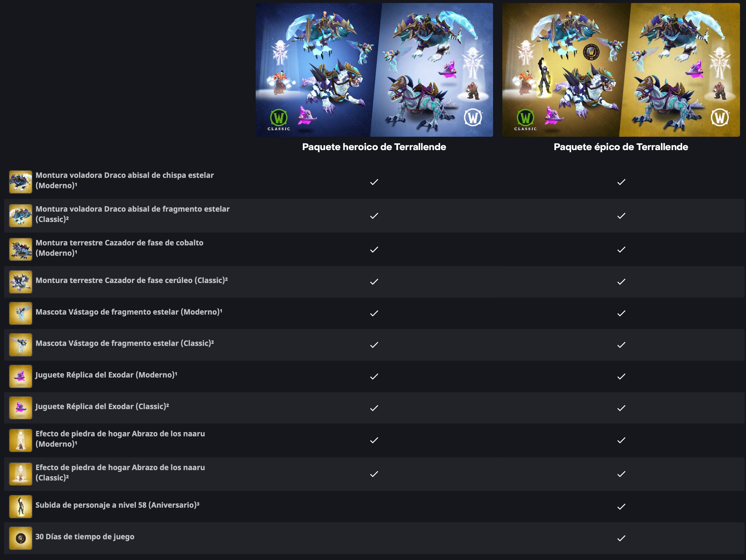Click the Draco abisal de chispa estelar icon

click(x=21, y=182)
